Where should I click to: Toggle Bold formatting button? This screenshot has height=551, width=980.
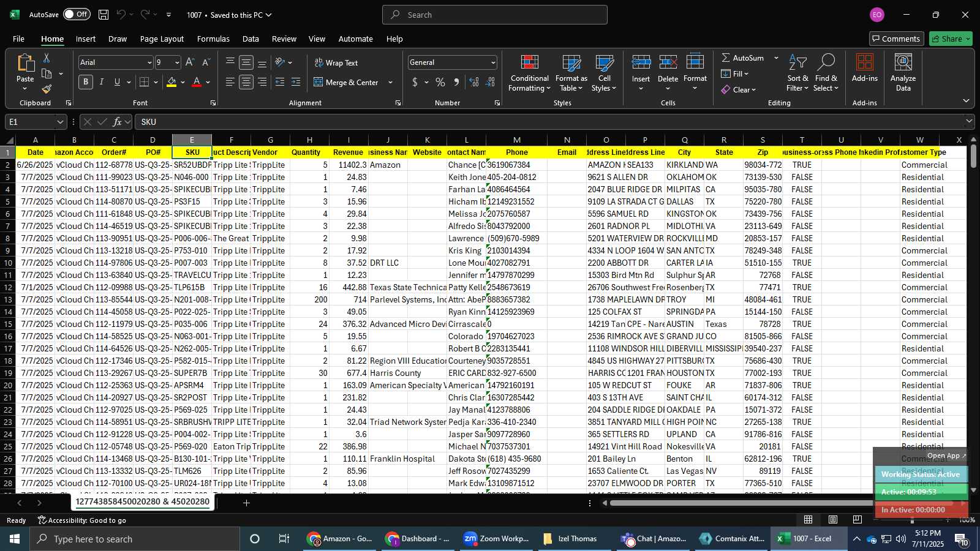(86, 82)
